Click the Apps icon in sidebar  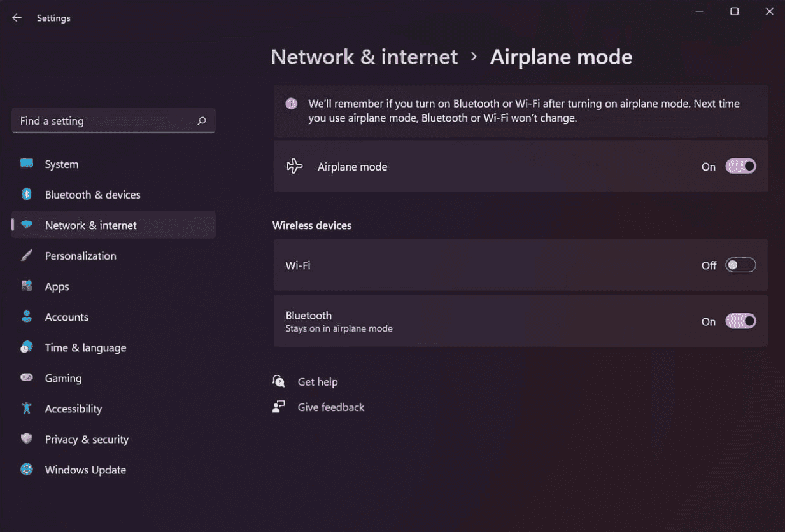click(x=27, y=286)
